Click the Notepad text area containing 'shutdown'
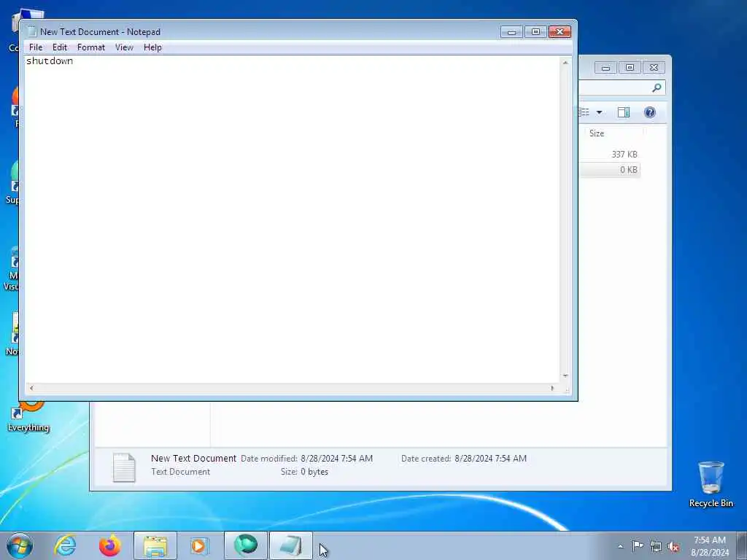Viewport: 747px width, 560px height. [x=292, y=219]
